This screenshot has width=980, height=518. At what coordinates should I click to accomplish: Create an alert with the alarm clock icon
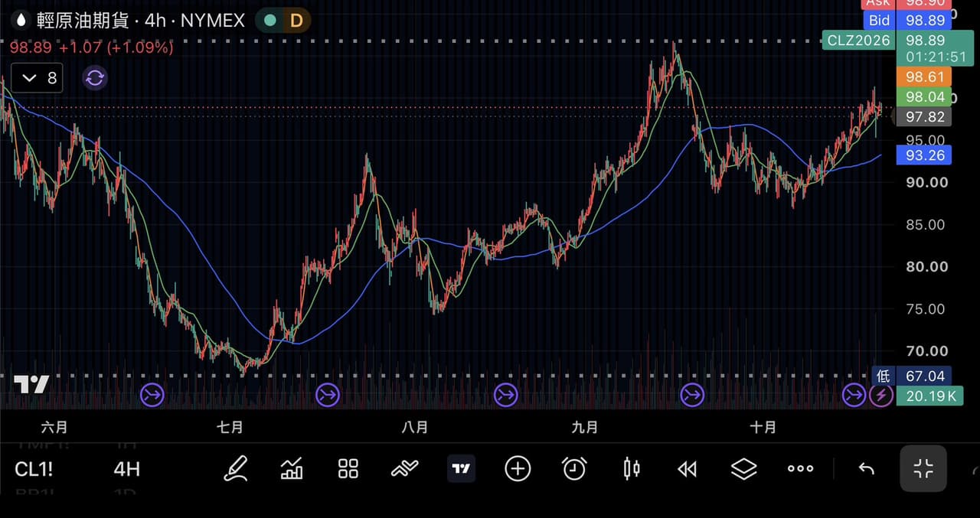click(574, 468)
